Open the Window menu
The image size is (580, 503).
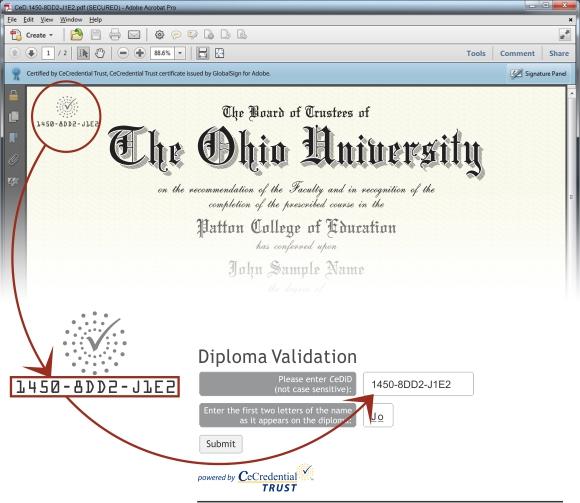coord(71,20)
